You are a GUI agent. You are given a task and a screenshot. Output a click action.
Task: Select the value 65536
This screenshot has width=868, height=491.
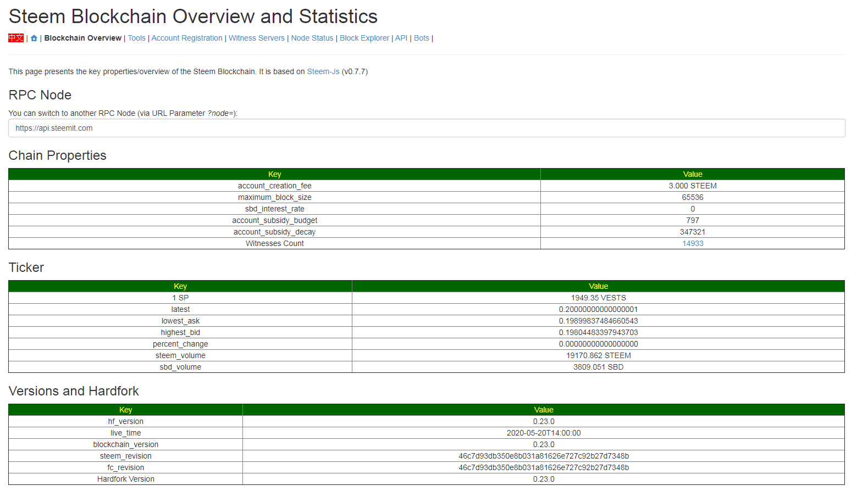(693, 197)
